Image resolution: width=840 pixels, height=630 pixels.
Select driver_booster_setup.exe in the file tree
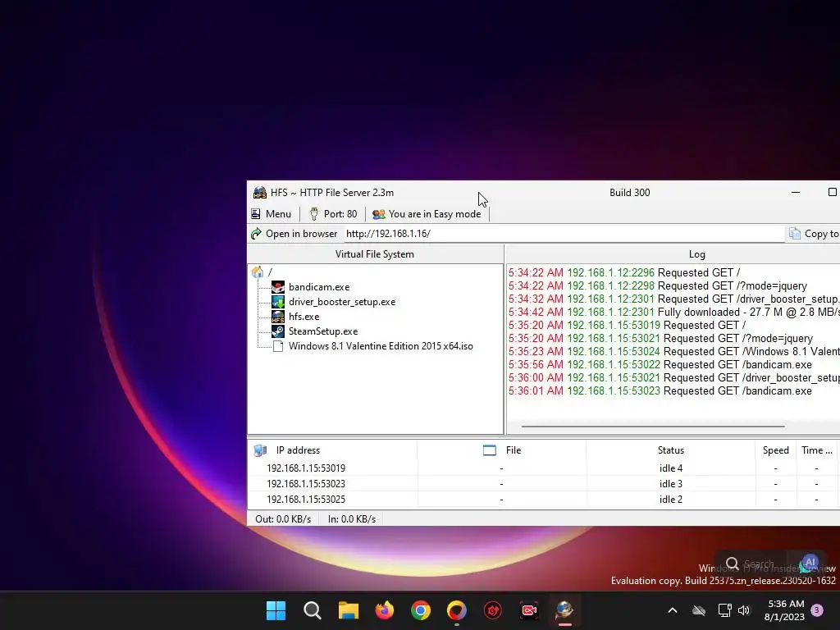(x=342, y=302)
